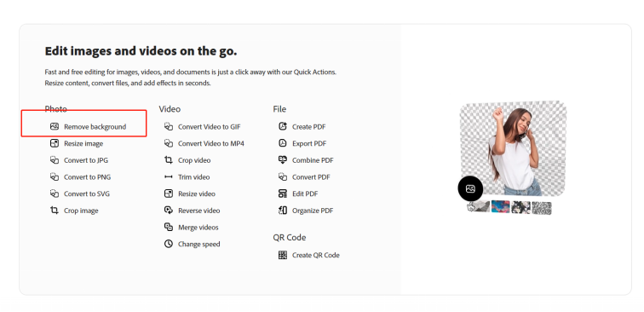The height and width of the screenshot is (312, 644).
Task: Open the Combine PDF action
Action: (x=313, y=160)
